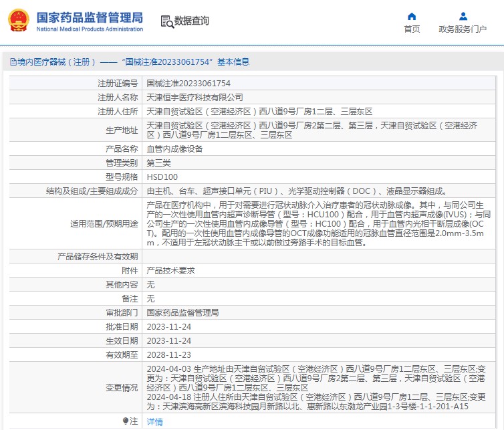This screenshot has width=504, height=430.
Task: Open the 详情 details link
Action: [154, 422]
